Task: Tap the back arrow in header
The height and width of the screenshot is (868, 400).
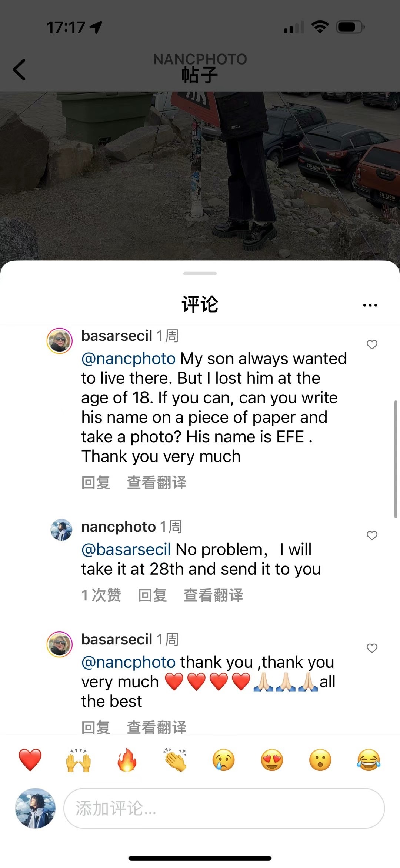Action: [19, 70]
